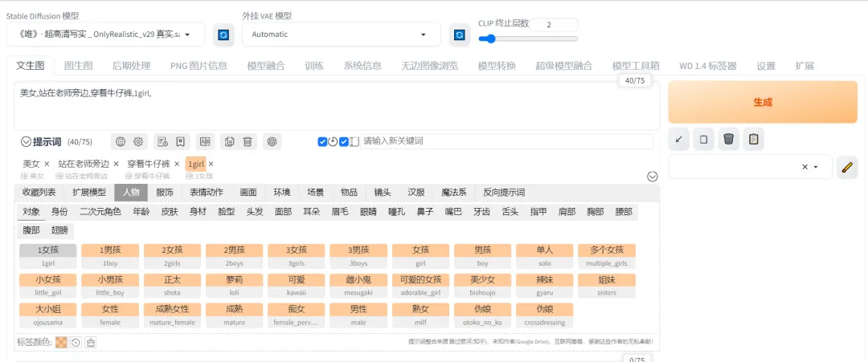Add the 1男孩 1boy tag
The height and width of the screenshot is (362, 868).
pyautogui.click(x=110, y=256)
